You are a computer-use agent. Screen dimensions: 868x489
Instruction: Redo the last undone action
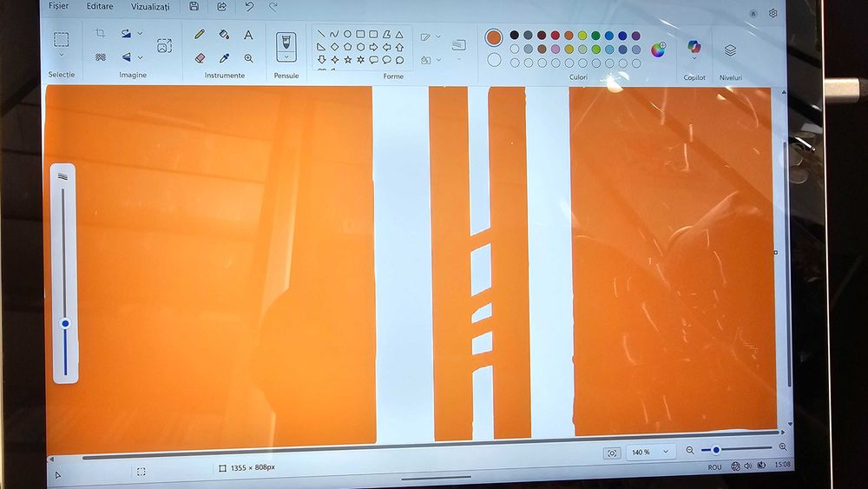pyautogui.click(x=273, y=7)
